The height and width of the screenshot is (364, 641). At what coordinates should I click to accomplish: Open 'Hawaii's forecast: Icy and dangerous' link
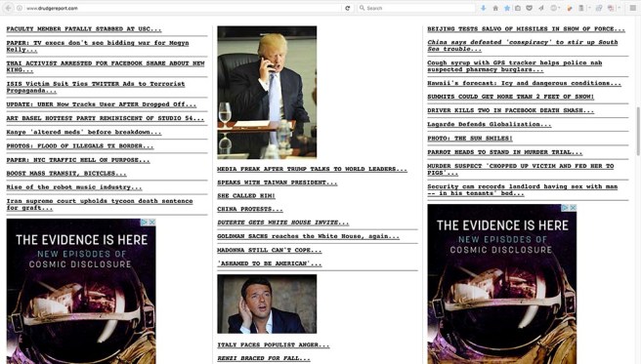(x=524, y=83)
